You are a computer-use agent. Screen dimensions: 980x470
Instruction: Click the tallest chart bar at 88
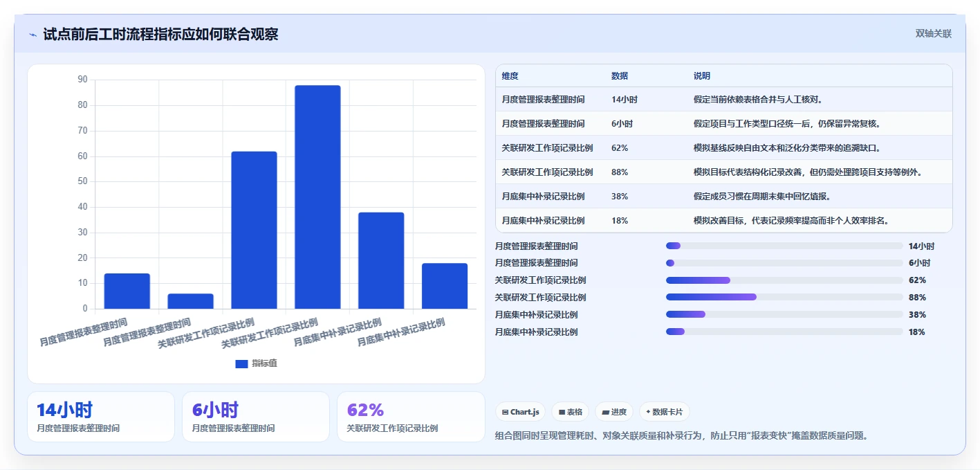click(x=317, y=197)
